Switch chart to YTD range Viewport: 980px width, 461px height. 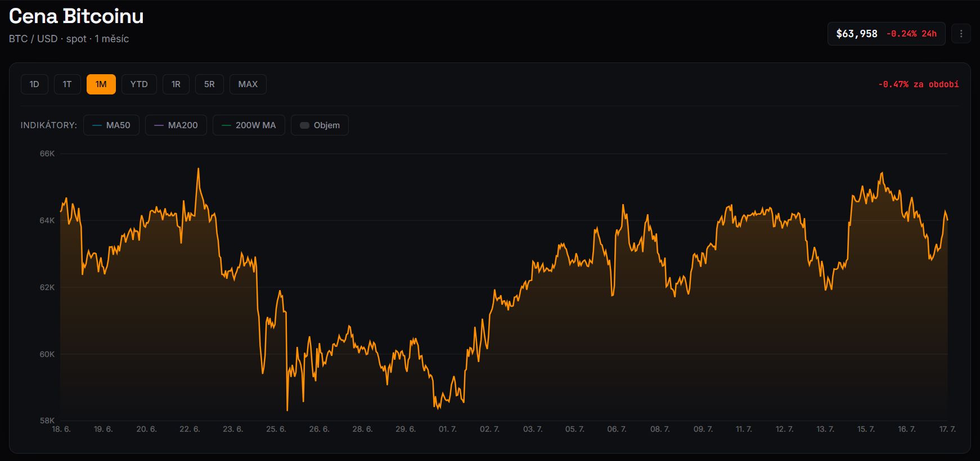tap(139, 84)
